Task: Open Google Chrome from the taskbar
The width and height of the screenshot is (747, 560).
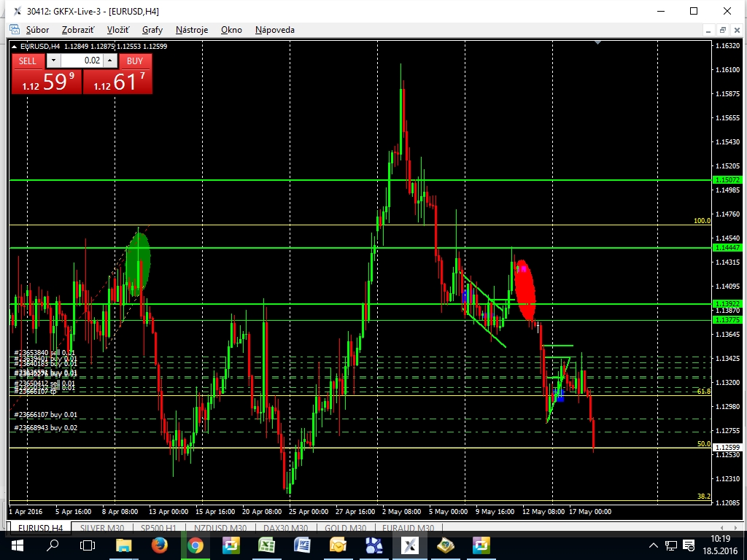Action: tap(195, 545)
